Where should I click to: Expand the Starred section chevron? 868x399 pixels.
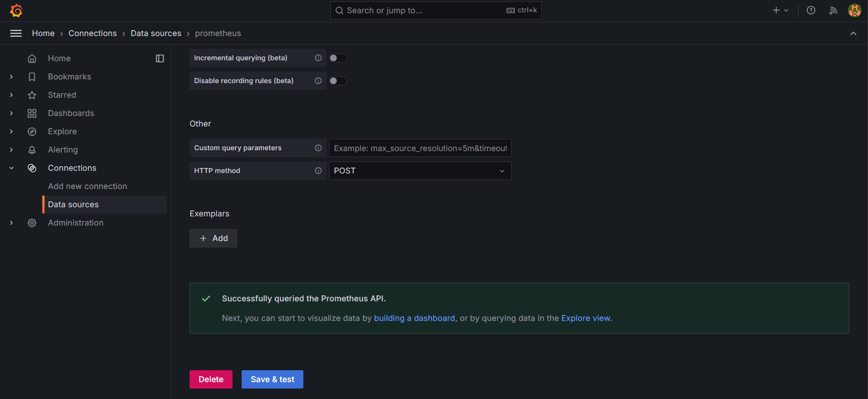pyautogui.click(x=11, y=95)
